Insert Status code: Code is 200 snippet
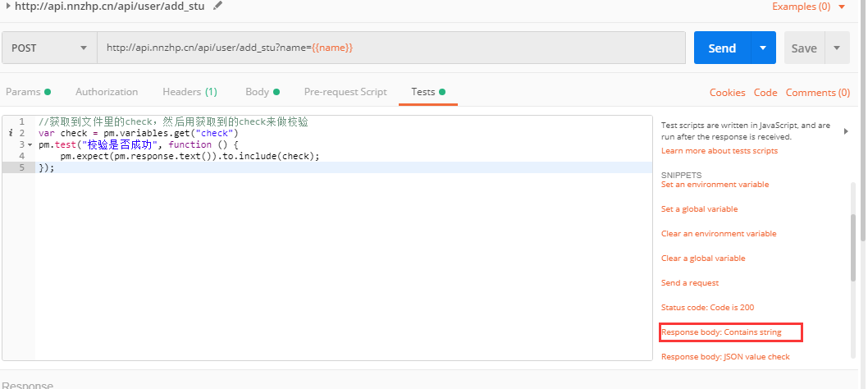The image size is (868, 389). (x=707, y=308)
